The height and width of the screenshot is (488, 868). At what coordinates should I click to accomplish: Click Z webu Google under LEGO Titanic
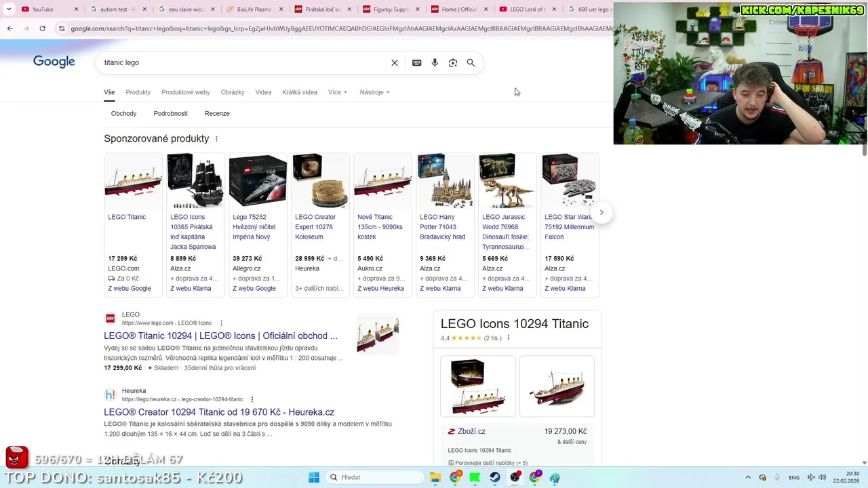click(130, 288)
